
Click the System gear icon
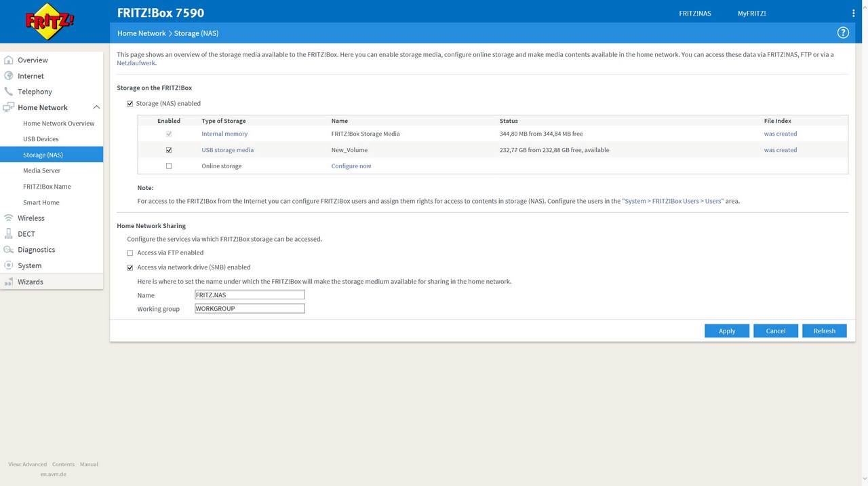pyautogui.click(x=9, y=265)
